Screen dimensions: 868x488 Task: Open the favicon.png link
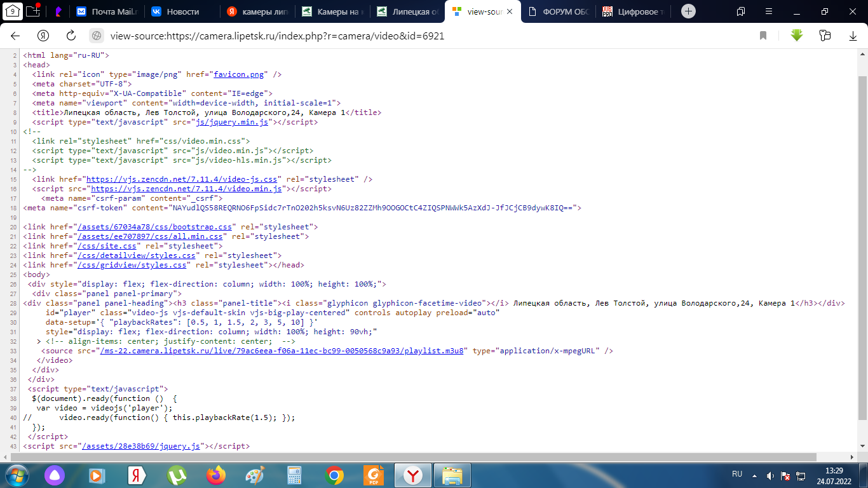(x=238, y=74)
